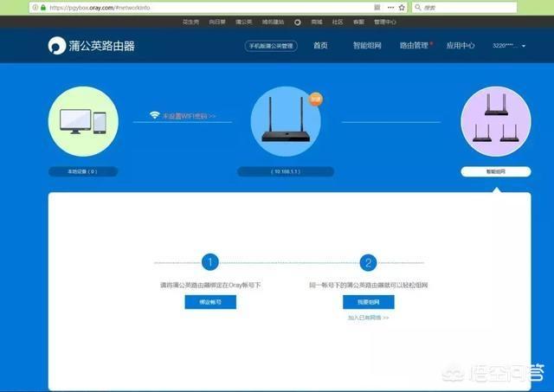Screen dimensions: 554x392
Task: Bookmark this page with the star icon
Action: point(402,8)
